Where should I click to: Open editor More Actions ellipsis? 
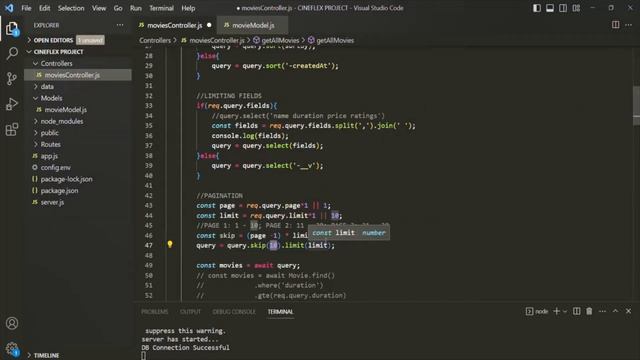pyautogui.click(x=628, y=25)
